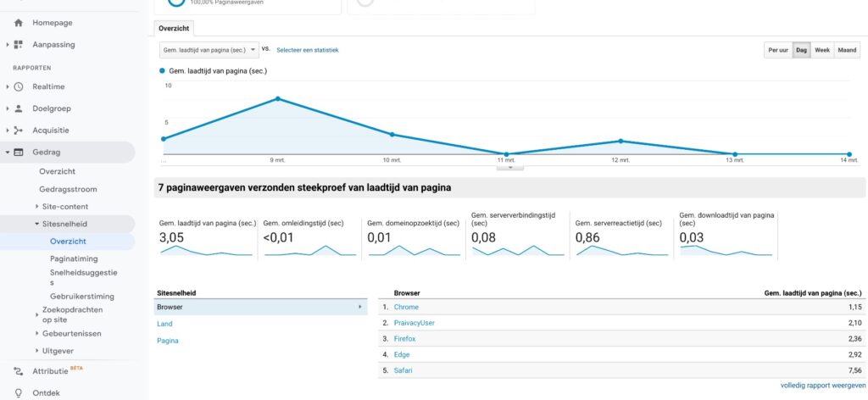Set chart granularity to Maand

pyautogui.click(x=847, y=50)
